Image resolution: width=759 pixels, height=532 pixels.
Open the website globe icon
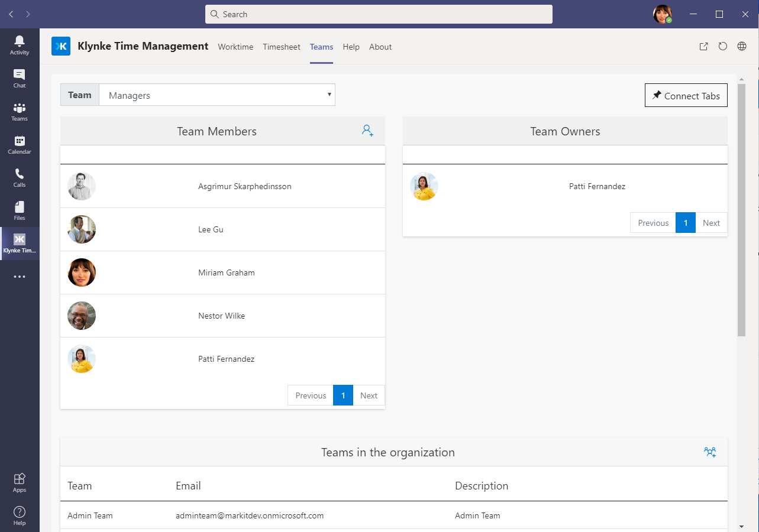(742, 46)
